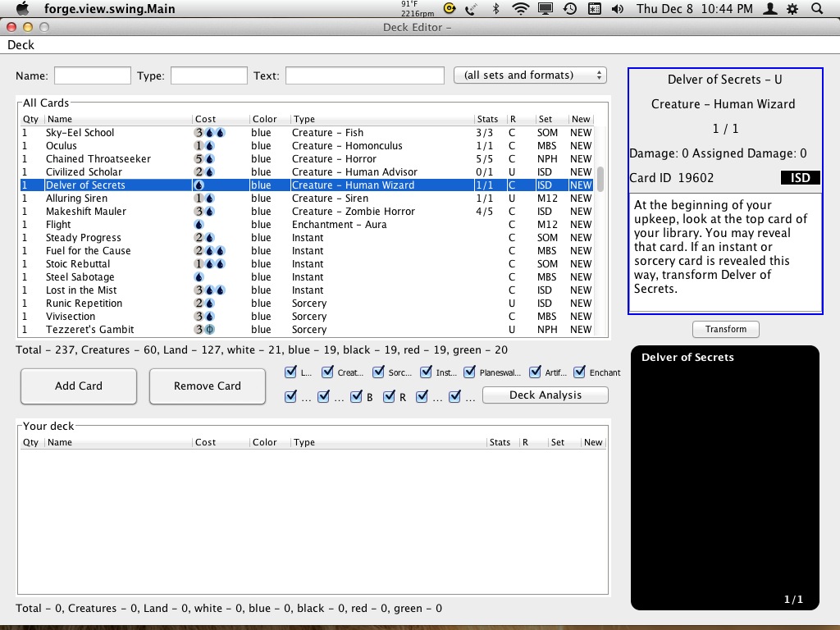
Task: Click the volume speaker icon
Action: click(x=617, y=9)
